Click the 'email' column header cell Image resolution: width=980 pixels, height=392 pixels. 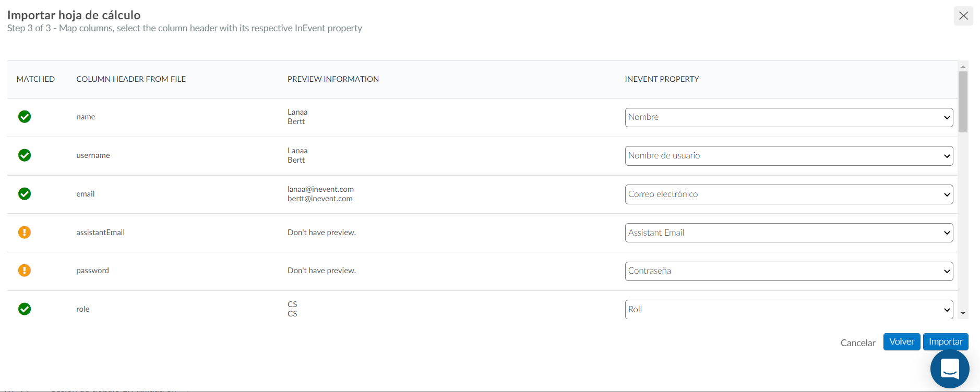[86, 194]
